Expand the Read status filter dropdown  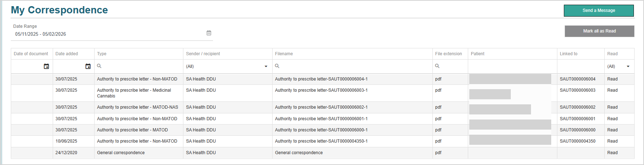pyautogui.click(x=628, y=66)
